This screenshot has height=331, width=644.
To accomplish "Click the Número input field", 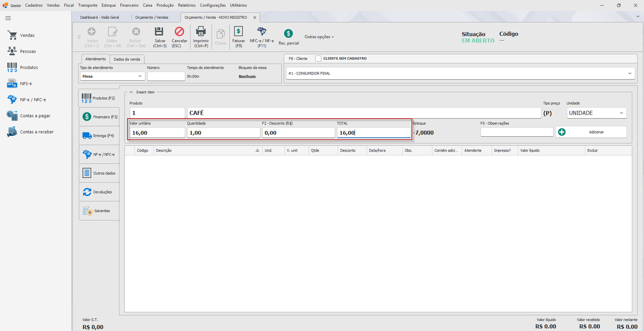I will point(166,76).
